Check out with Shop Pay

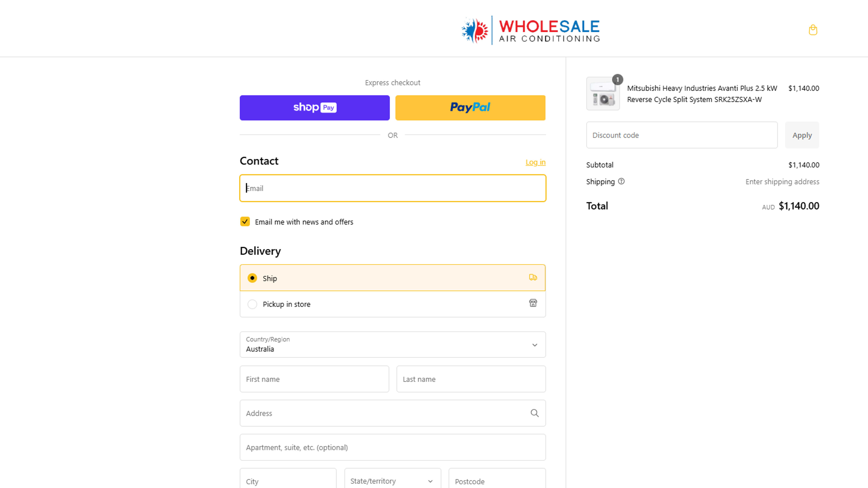pos(314,108)
